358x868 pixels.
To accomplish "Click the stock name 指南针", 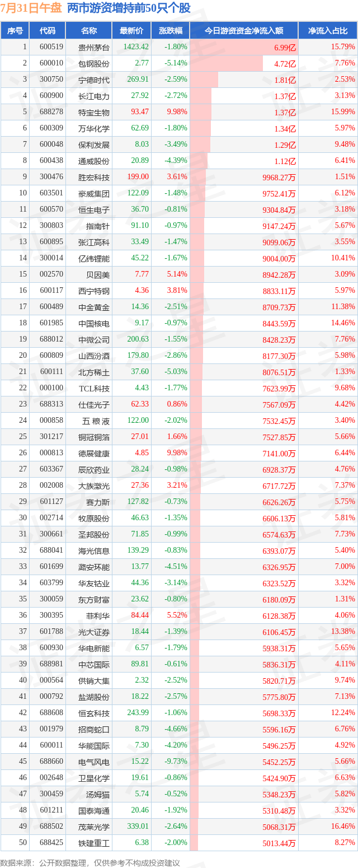I will 98,226.
